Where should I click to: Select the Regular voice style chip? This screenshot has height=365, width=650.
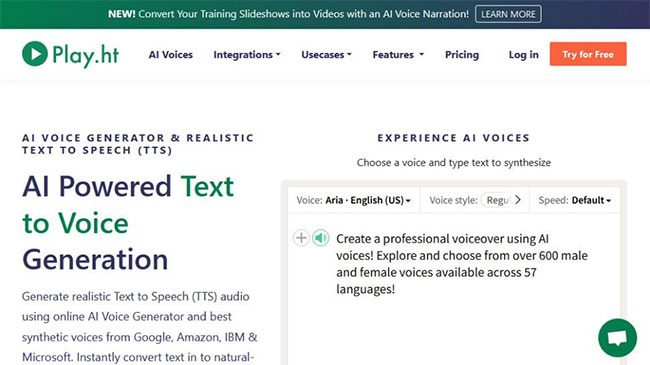(x=497, y=200)
